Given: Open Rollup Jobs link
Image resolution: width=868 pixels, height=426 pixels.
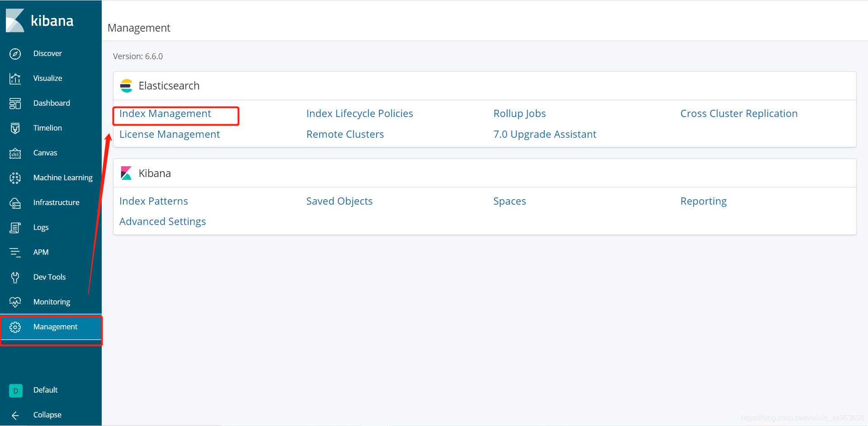Looking at the screenshot, I should point(519,114).
